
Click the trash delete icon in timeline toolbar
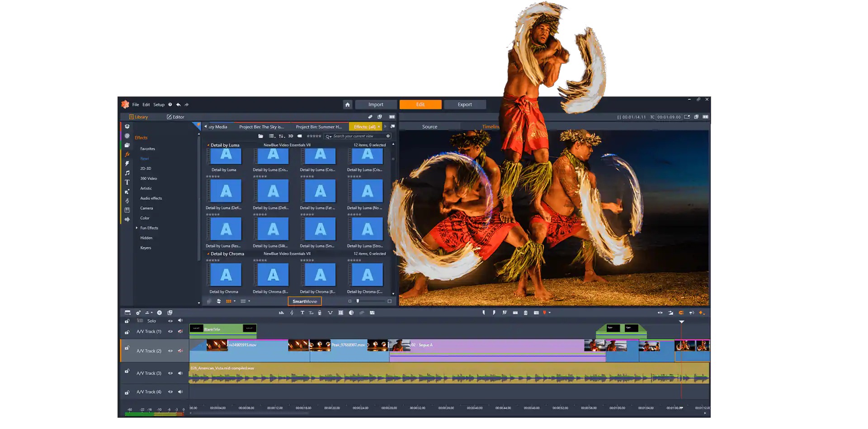pyautogui.click(x=525, y=312)
